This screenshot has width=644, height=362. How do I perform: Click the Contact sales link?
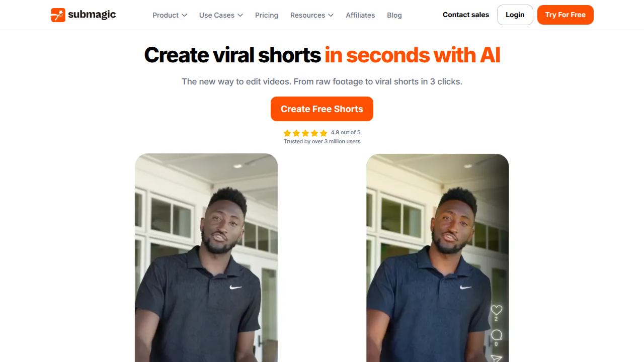click(466, 15)
